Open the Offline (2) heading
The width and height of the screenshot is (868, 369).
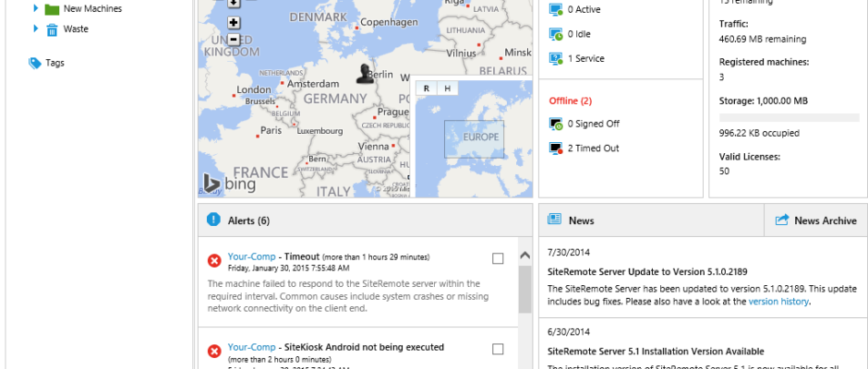[x=570, y=101]
